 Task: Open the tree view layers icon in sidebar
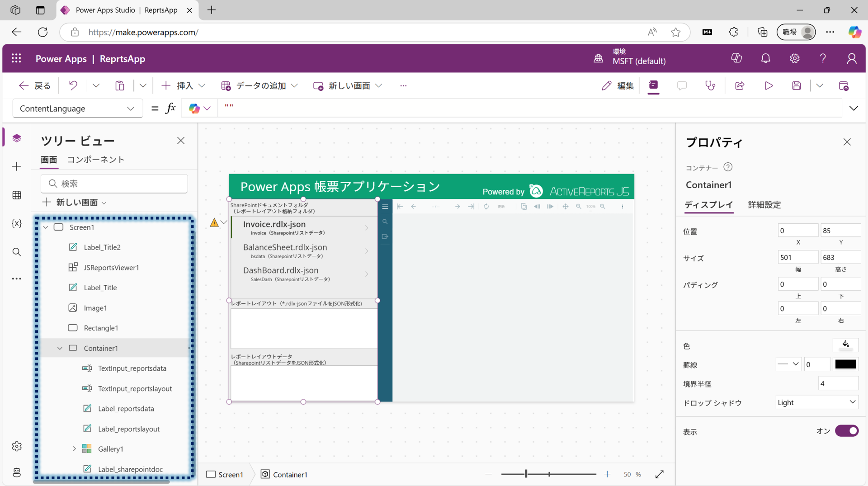[17, 138]
